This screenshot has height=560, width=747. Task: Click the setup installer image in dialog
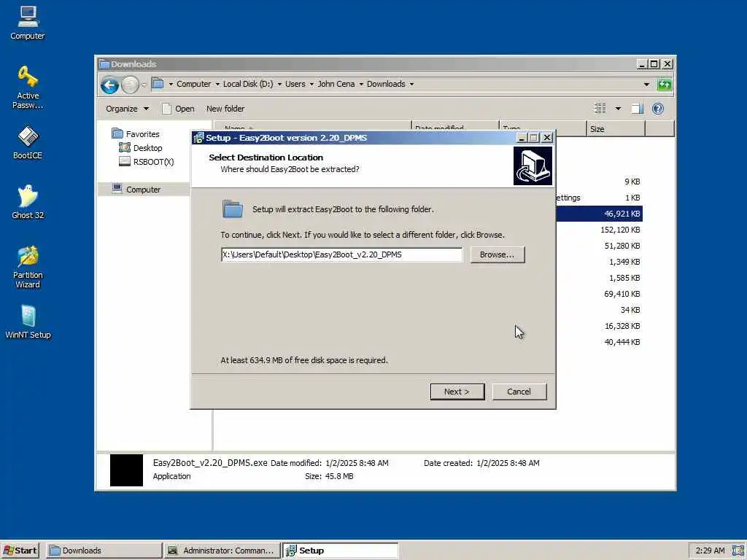coord(533,166)
